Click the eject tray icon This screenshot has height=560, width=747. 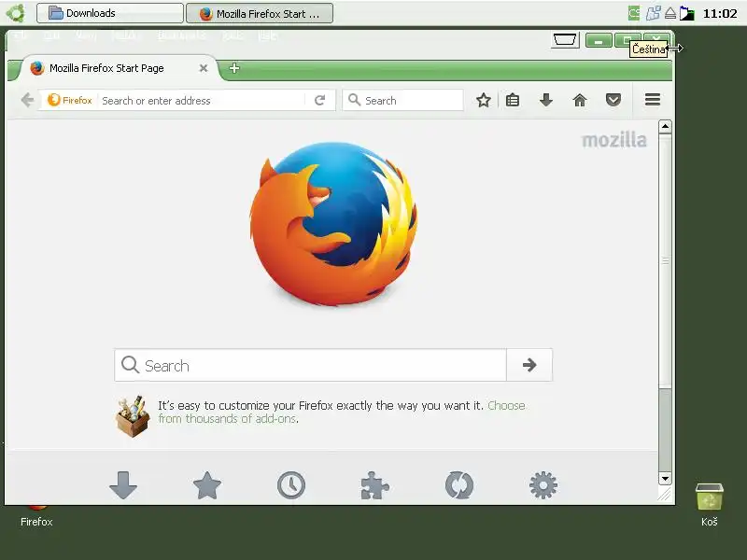pyautogui.click(x=669, y=13)
